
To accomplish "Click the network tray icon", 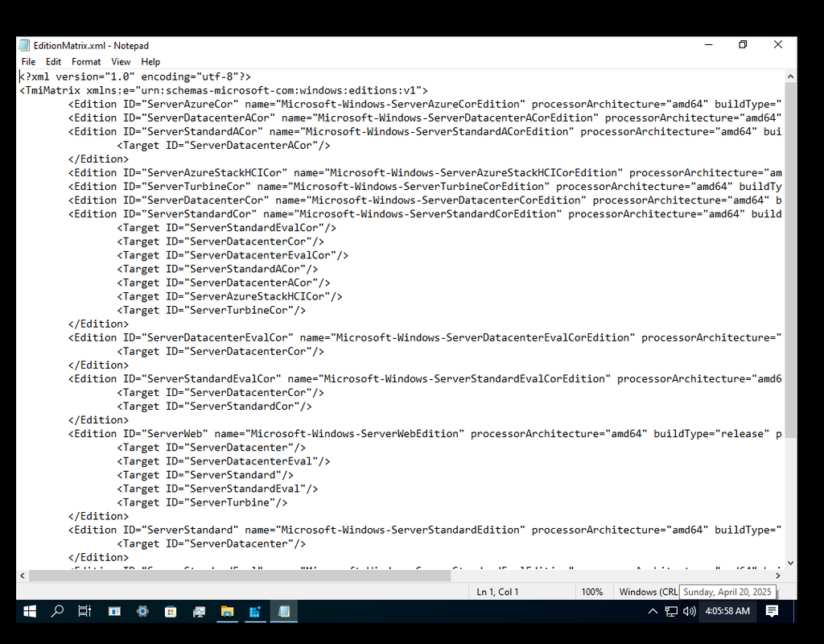I will pyautogui.click(x=671, y=611).
